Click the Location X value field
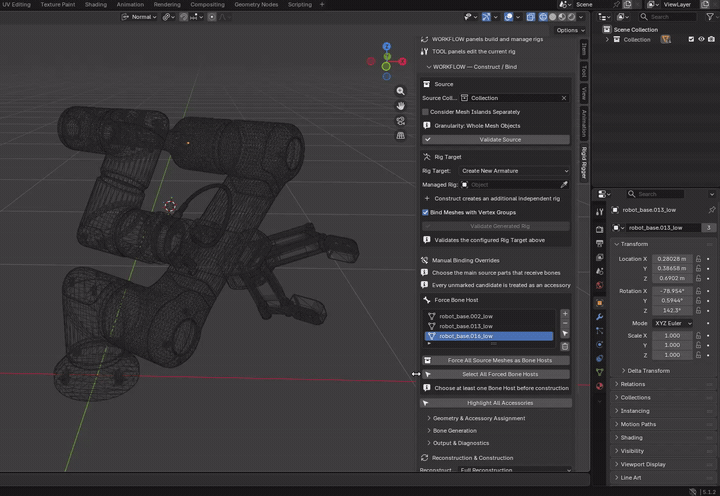 click(672, 259)
